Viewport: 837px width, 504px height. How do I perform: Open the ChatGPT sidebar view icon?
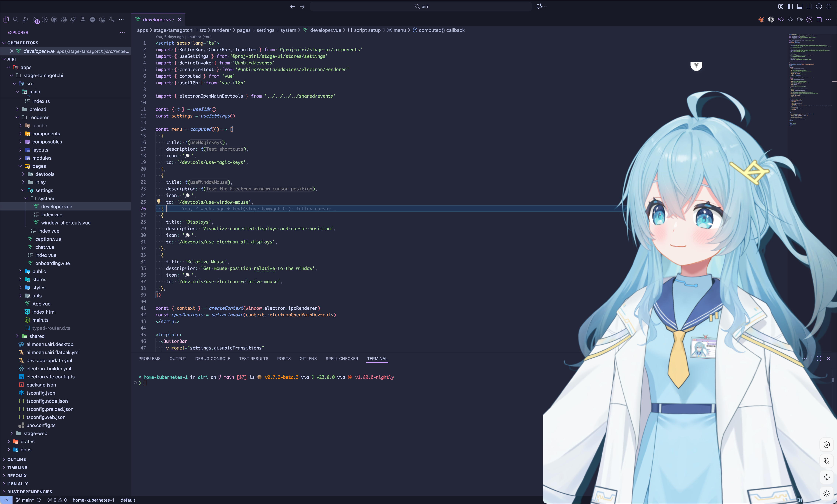pos(64,20)
